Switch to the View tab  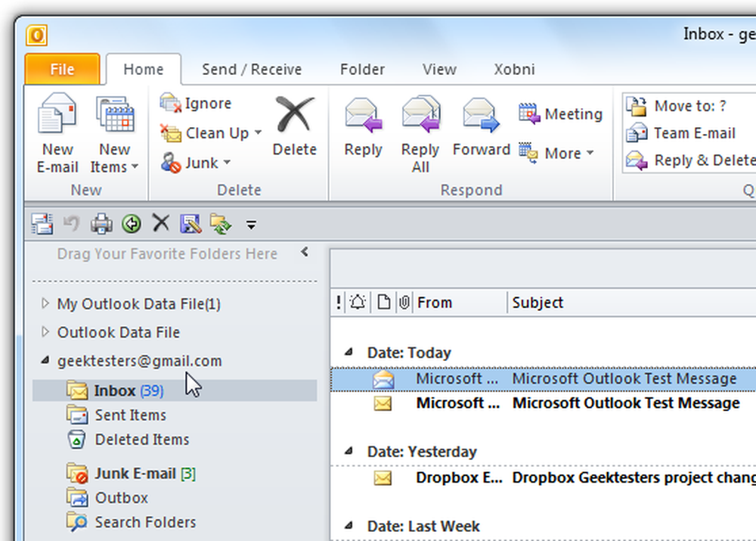pyautogui.click(x=439, y=69)
